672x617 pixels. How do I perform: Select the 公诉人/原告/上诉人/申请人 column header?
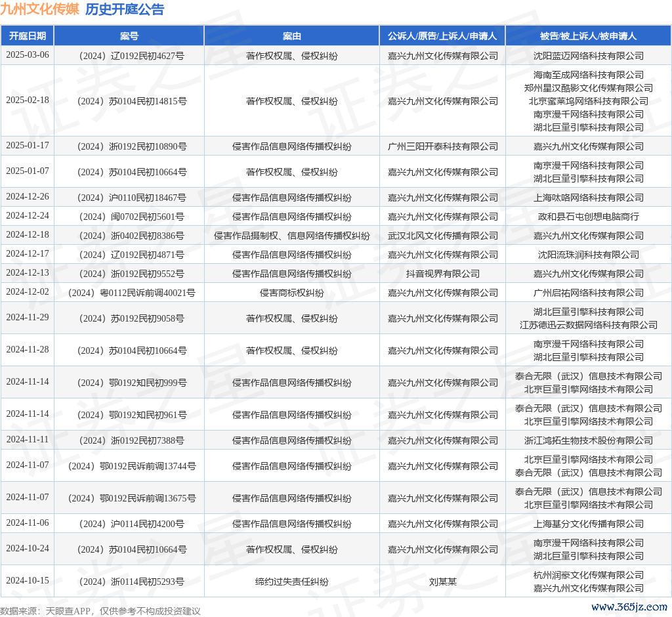tap(442, 36)
